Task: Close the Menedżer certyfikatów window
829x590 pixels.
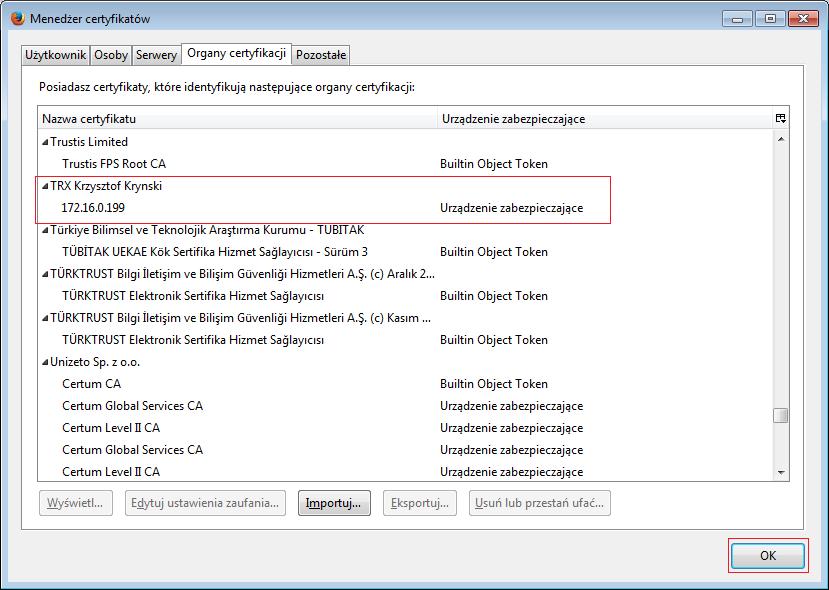Action: click(x=803, y=19)
